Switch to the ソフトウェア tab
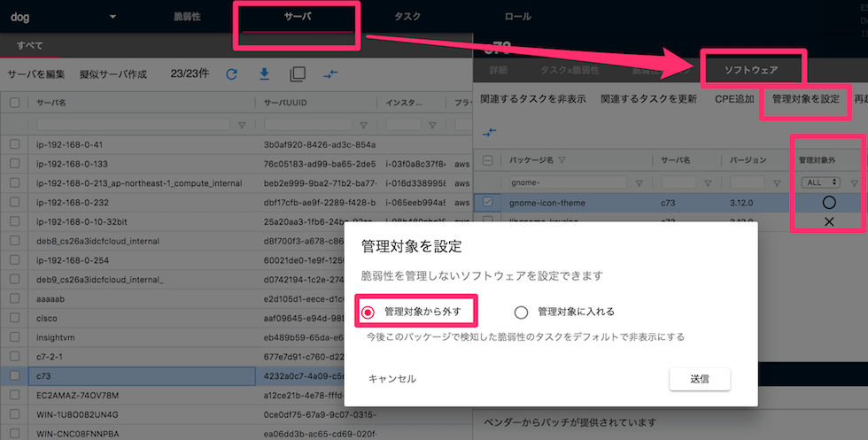The width and height of the screenshot is (868, 440). pos(751,70)
